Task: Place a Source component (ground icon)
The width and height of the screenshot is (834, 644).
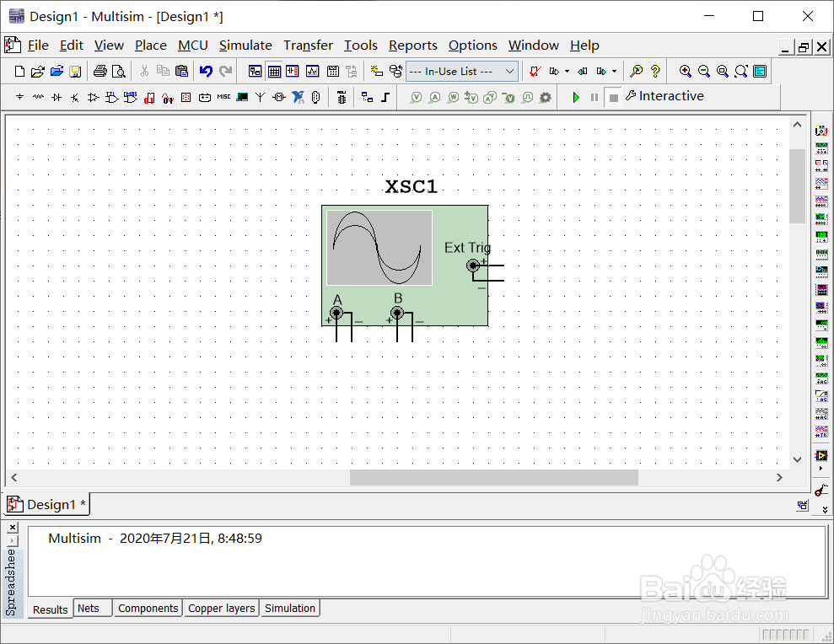Action: (19, 97)
